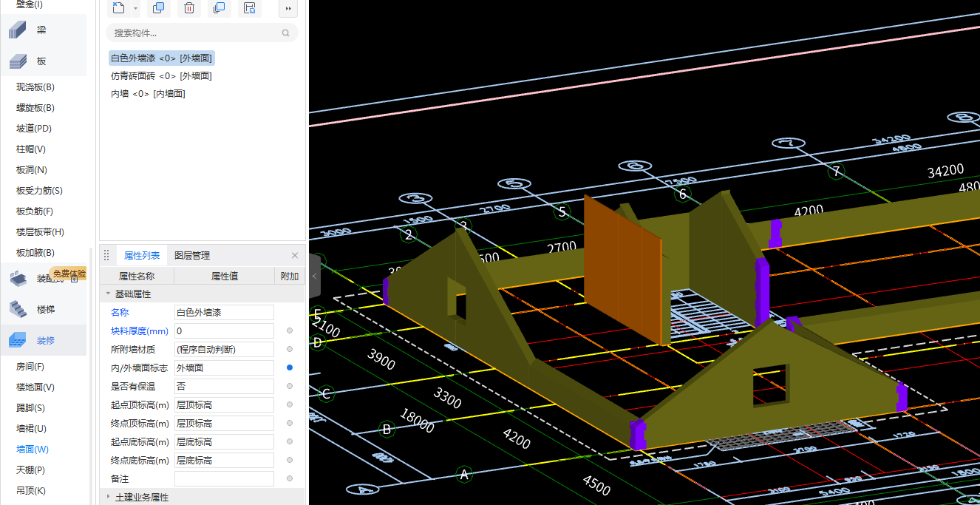Expand the 土建业务属性 section
This screenshot has height=505, width=980.
tap(108, 497)
